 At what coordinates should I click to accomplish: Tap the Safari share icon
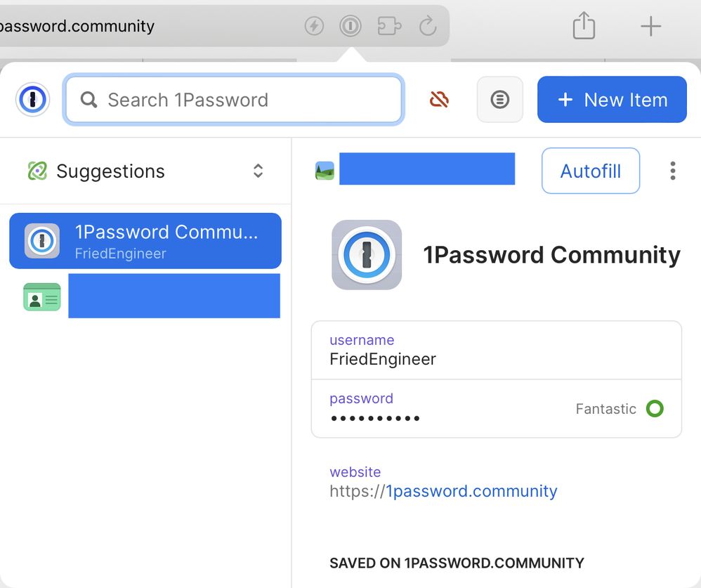(x=584, y=27)
